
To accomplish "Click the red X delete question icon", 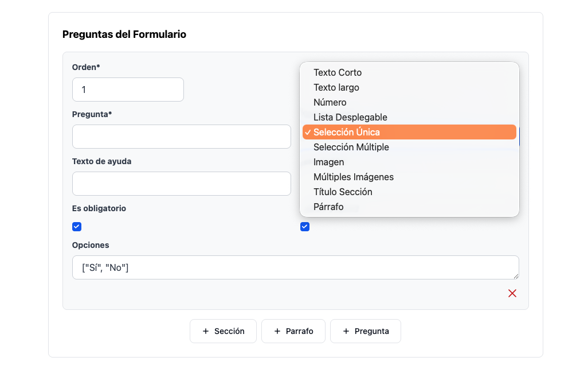I will (512, 293).
